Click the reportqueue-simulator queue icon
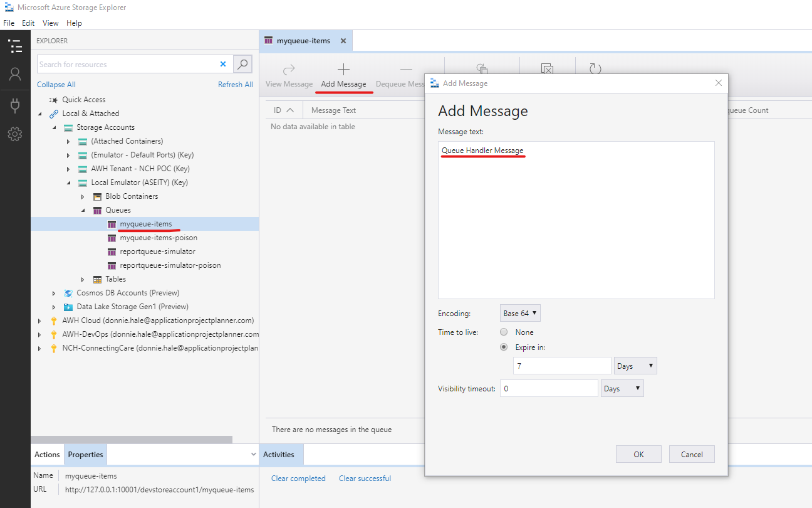This screenshot has width=812, height=508. pos(112,251)
